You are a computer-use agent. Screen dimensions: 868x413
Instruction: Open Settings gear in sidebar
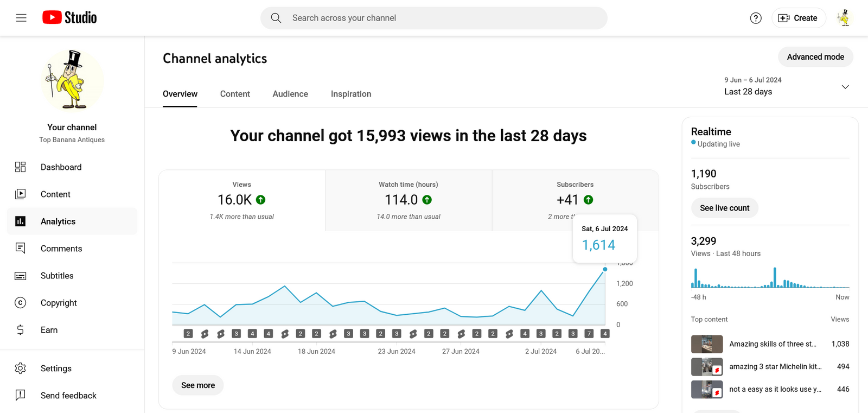pos(56,368)
